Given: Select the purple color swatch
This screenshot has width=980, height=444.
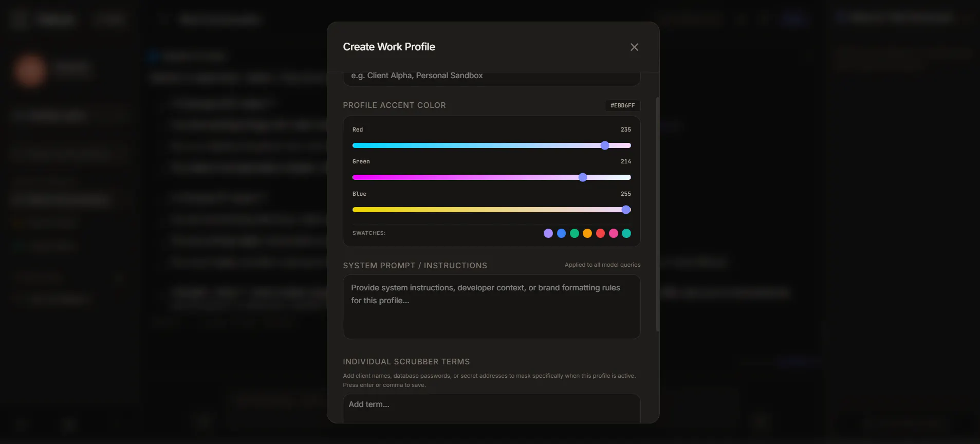Looking at the screenshot, I should tap(548, 233).
